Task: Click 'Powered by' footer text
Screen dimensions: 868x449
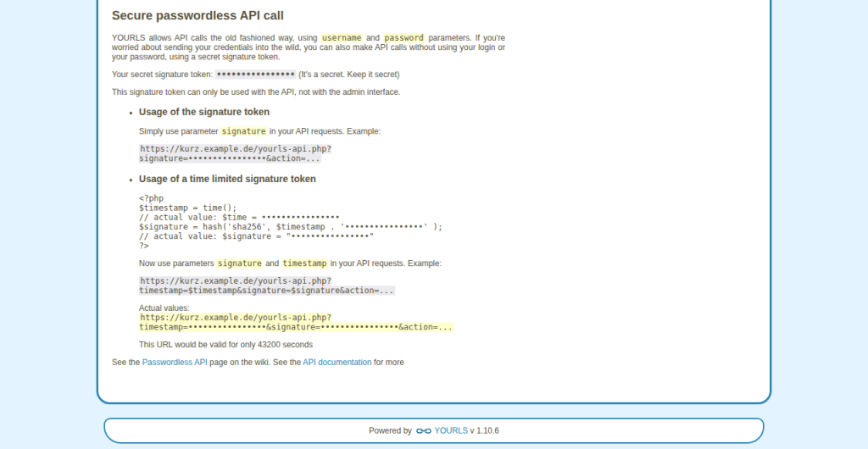Action: click(x=390, y=430)
